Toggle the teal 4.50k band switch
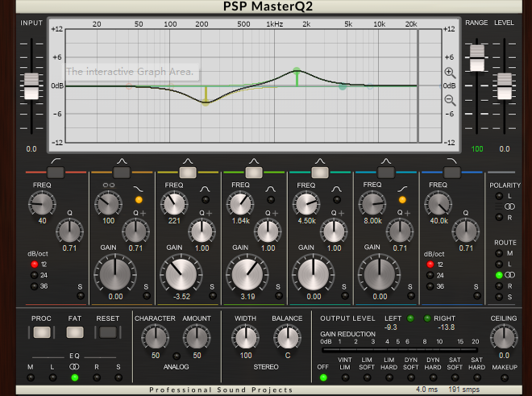The height and width of the screenshot is (396, 532). (320, 172)
